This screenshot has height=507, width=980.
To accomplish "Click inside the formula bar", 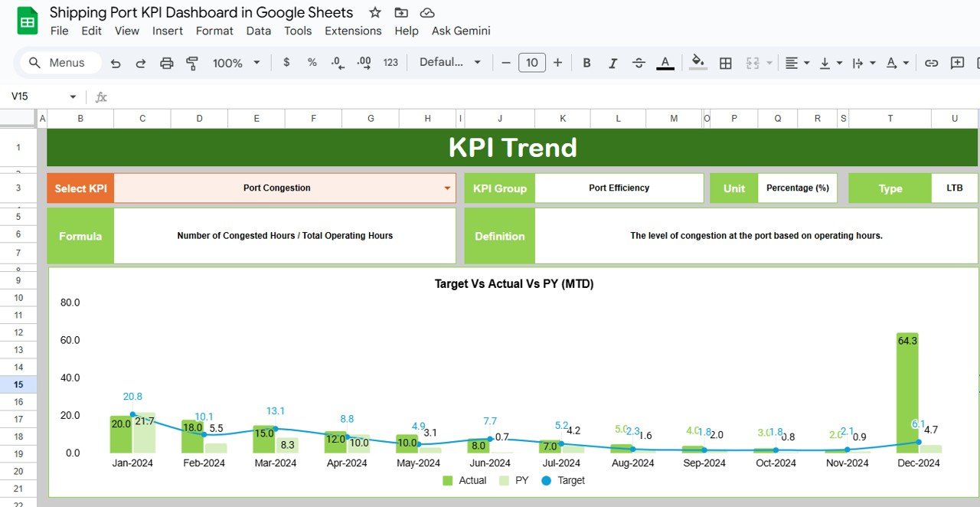I will pyautogui.click(x=230, y=97).
